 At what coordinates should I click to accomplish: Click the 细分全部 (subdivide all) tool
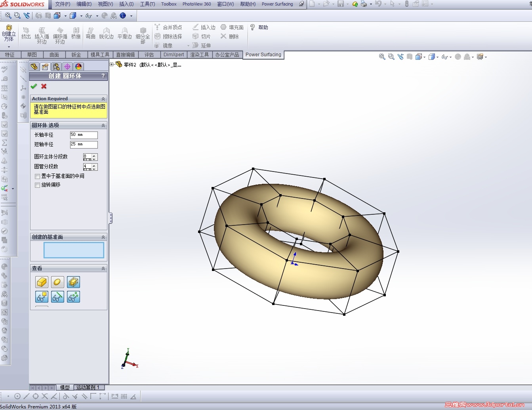click(x=143, y=36)
